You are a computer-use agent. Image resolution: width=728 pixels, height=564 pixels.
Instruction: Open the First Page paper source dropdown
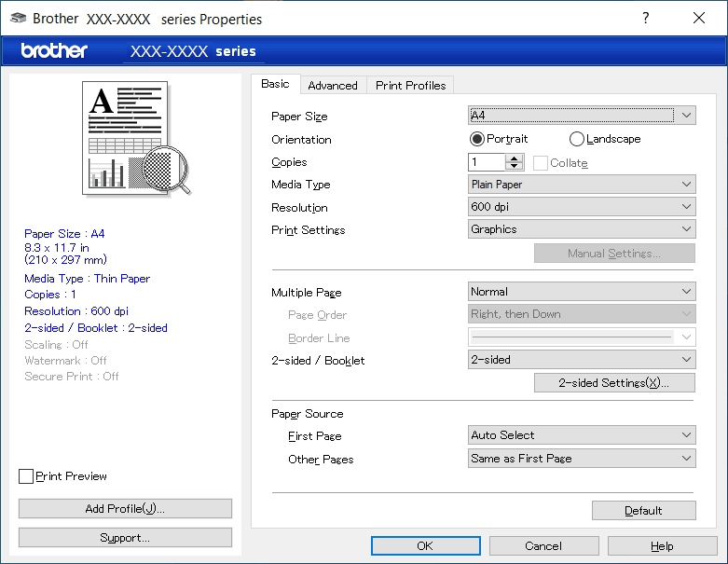pyautogui.click(x=582, y=435)
